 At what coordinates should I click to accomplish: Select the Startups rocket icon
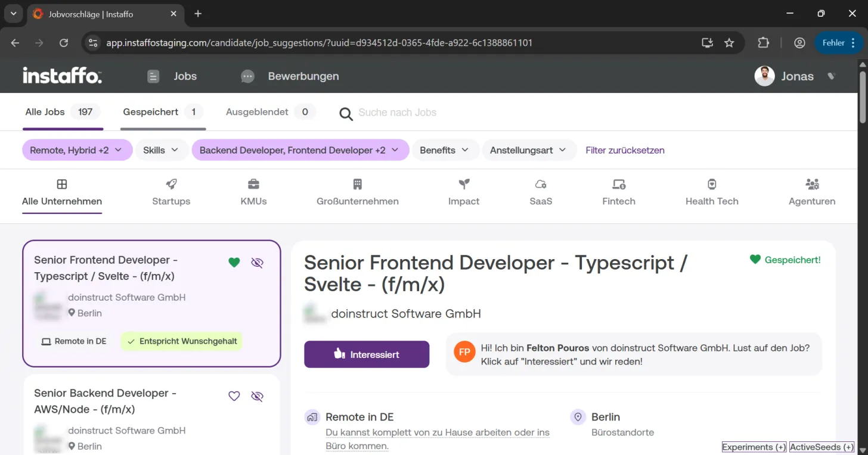coord(171,184)
